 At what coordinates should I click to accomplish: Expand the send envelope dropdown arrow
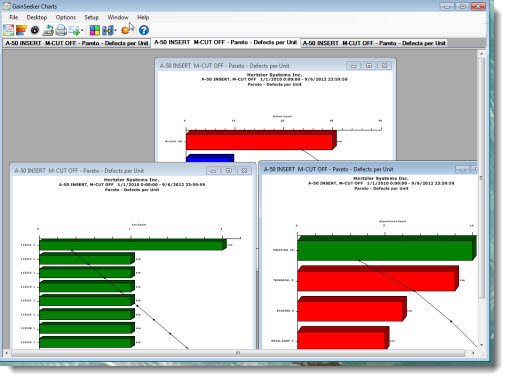click(82, 31)
